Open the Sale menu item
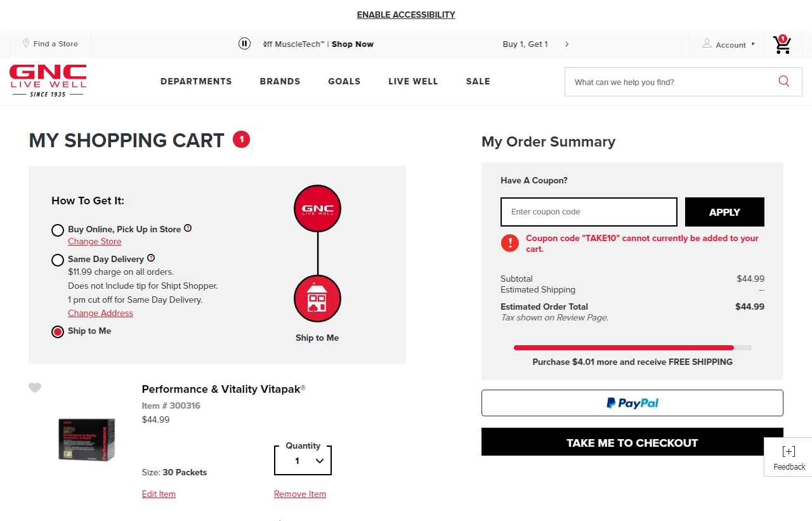The width and height of the screenshot is (812, 521). pos(478,81)
